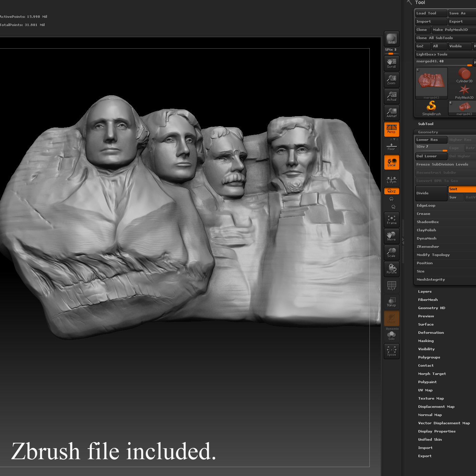This screenshot has width=476, height=476.
Task: Expand the SubTool section
Action: tap(426, 124)
